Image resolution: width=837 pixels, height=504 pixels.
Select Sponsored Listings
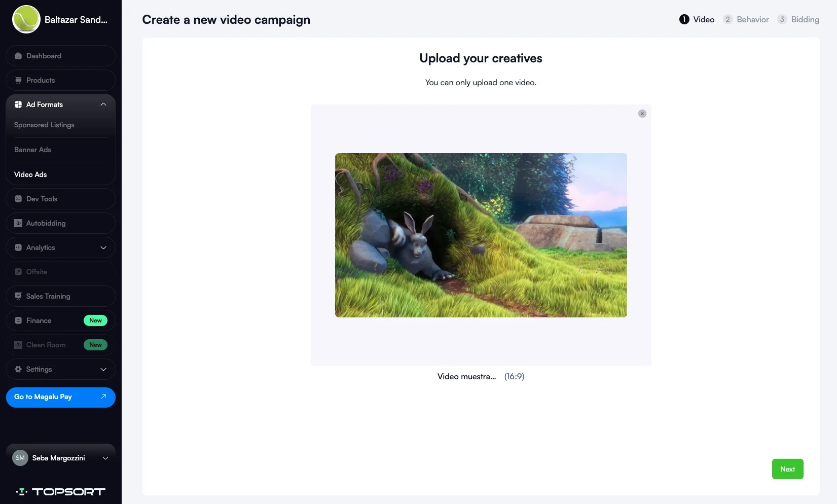point(44,125)
